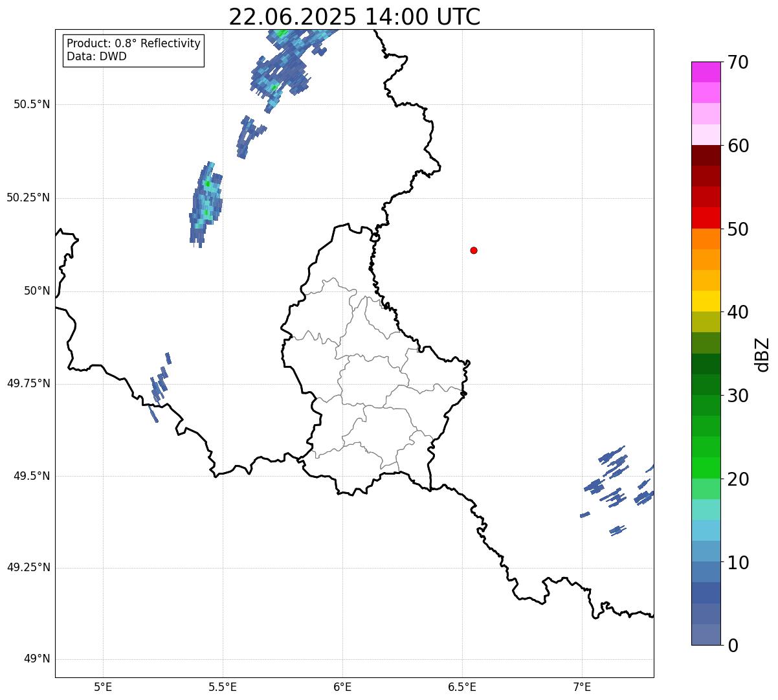Click the dark maroon colorbar segment below 60
778x700 pixels.
coord(706,155)
